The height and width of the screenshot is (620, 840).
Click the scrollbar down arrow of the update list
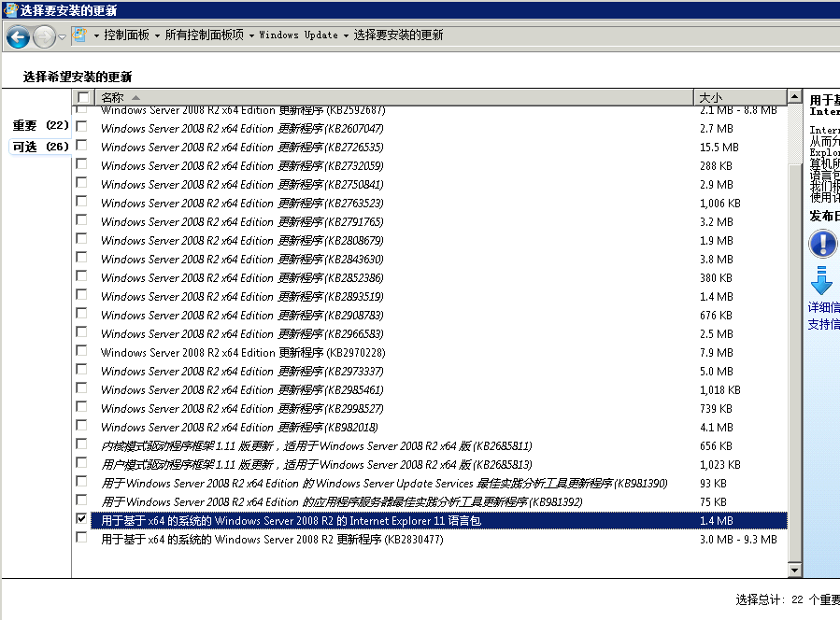point(794,571)
